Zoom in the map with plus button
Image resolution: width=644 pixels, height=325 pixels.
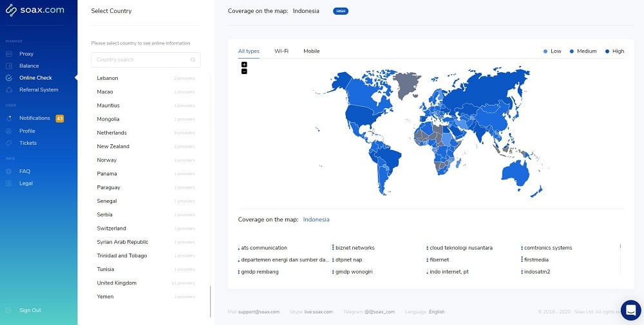click(244, 64)
